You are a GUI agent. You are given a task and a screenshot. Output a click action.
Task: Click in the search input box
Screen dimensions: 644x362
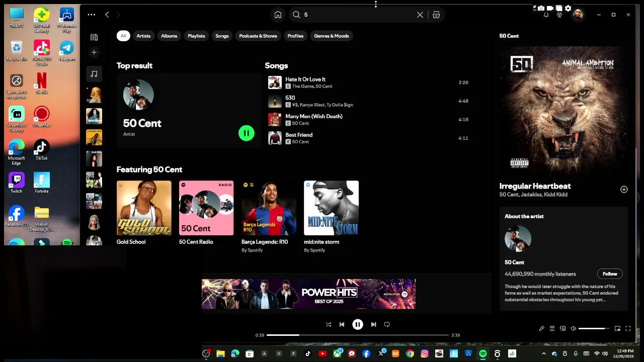point(359,15)
